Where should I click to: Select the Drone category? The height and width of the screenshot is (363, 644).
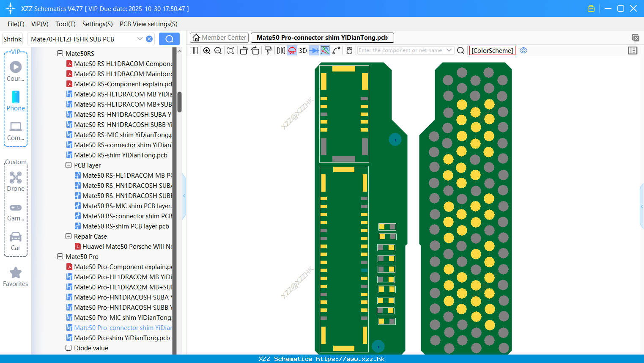pos(16,181)
